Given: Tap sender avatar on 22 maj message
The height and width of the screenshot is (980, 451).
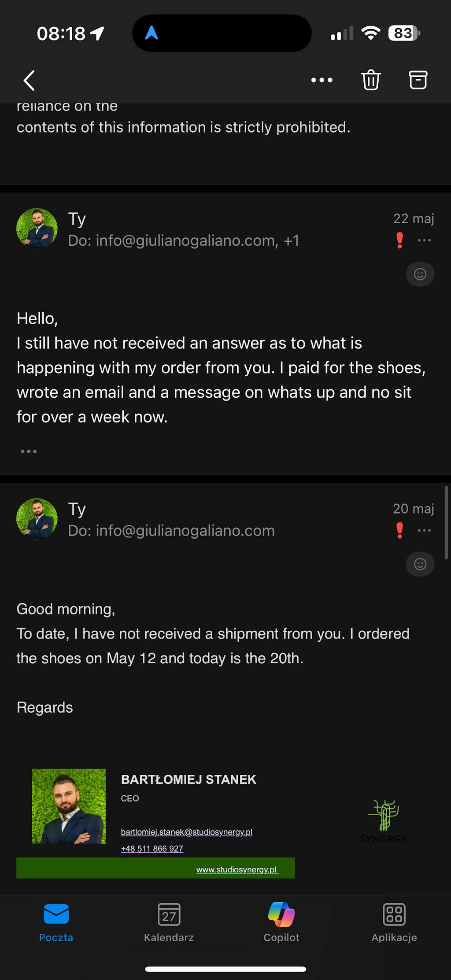Looking at the screenshot, I should pyautogui.click(x=37, y=229).
